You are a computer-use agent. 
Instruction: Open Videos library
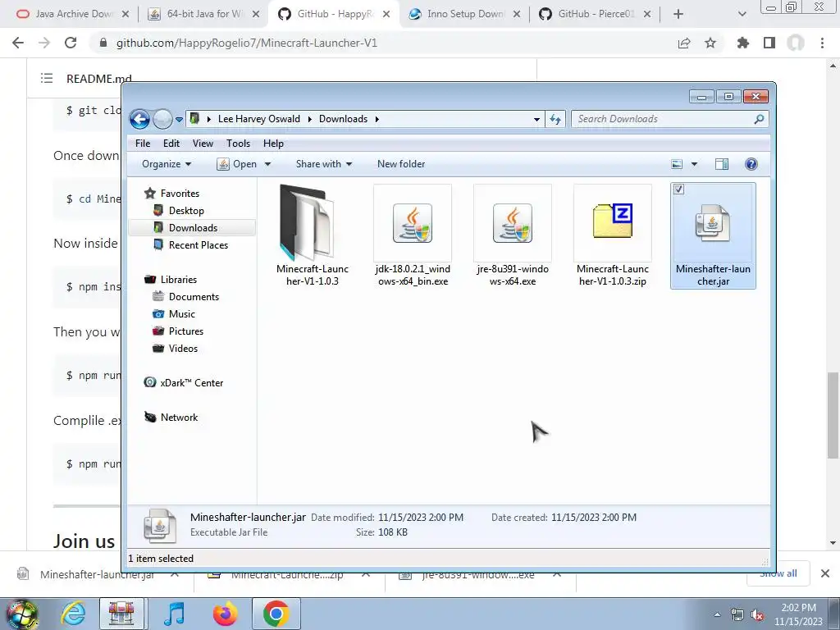pos(183,348)
